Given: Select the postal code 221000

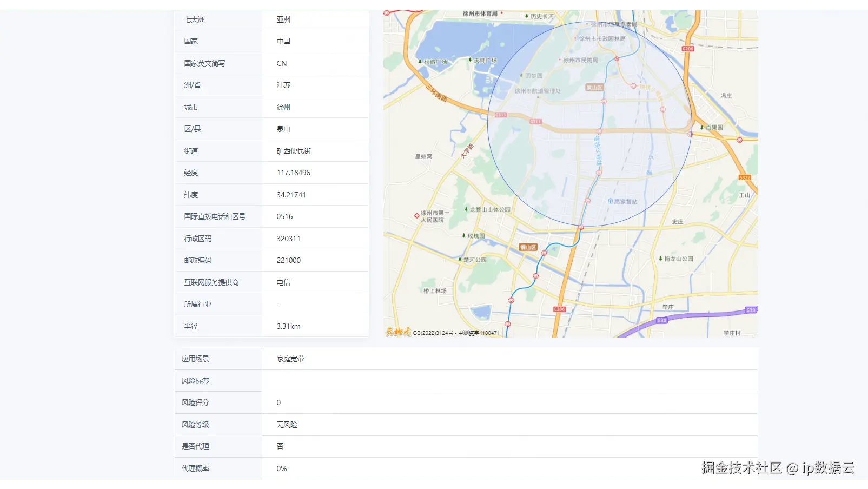Looking at the screenshot, I should [x=289, y=260].
